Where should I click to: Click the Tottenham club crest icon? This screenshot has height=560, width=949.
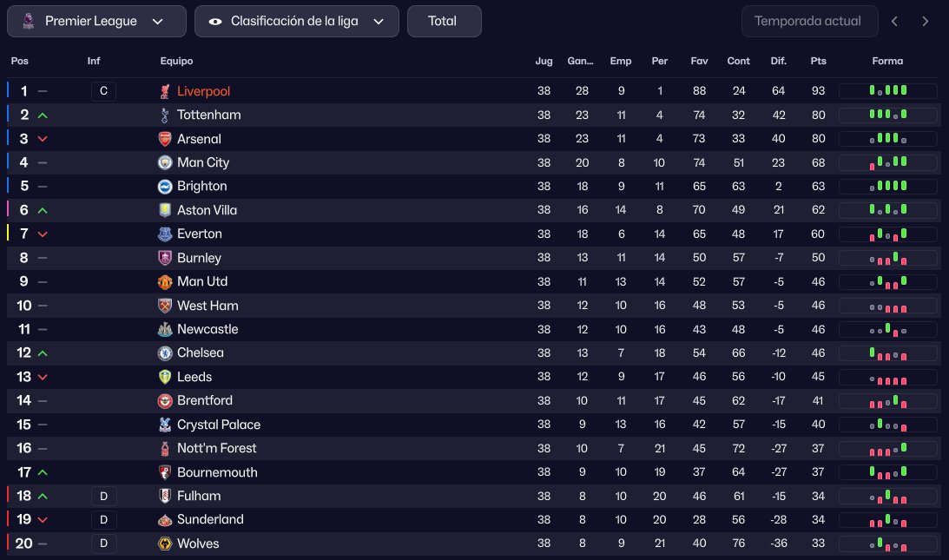165,115
